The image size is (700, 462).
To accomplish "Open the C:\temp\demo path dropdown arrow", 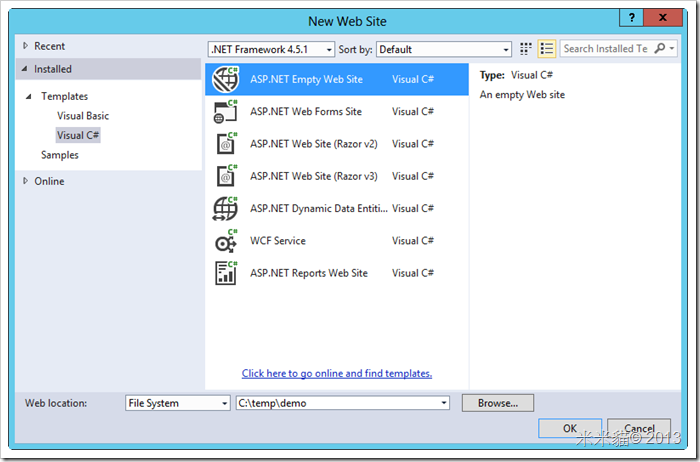I will tap(444, 403).
